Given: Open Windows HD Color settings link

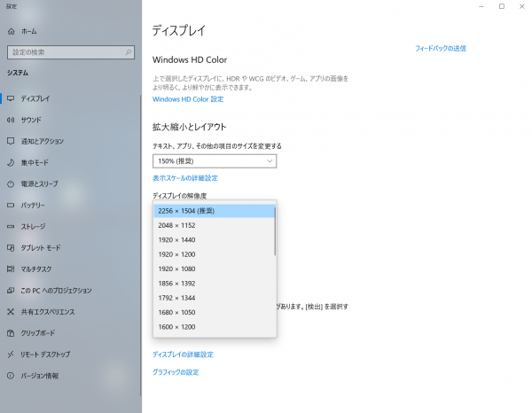Looking at the screenshot, I should coord(188,99).
